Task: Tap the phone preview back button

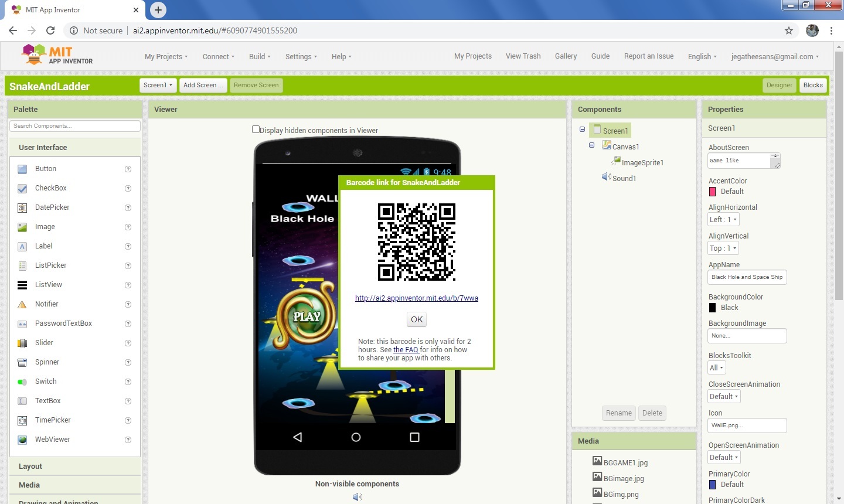Action: (298, 437)
